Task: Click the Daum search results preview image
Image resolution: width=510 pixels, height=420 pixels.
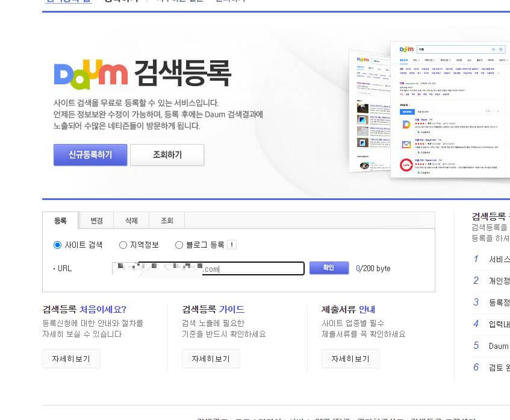Action: pos(429,111)
